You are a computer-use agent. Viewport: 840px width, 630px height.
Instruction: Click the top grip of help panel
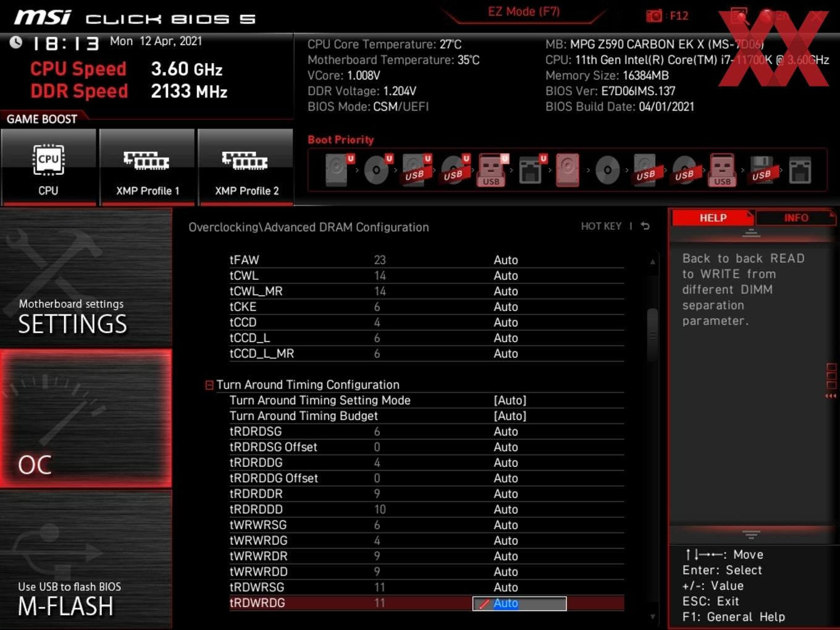coord(751,233)
